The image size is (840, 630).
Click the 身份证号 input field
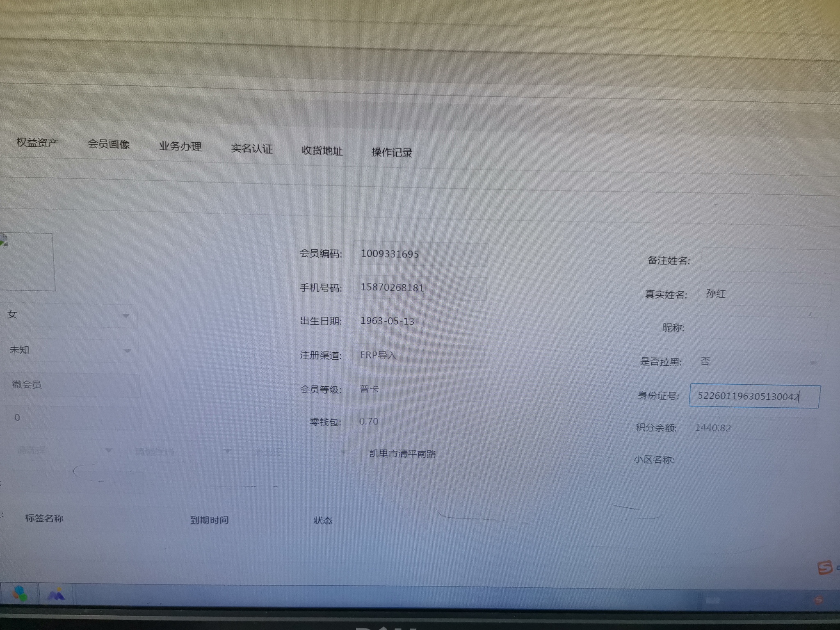pyautogui.click(x=754, y=396)
